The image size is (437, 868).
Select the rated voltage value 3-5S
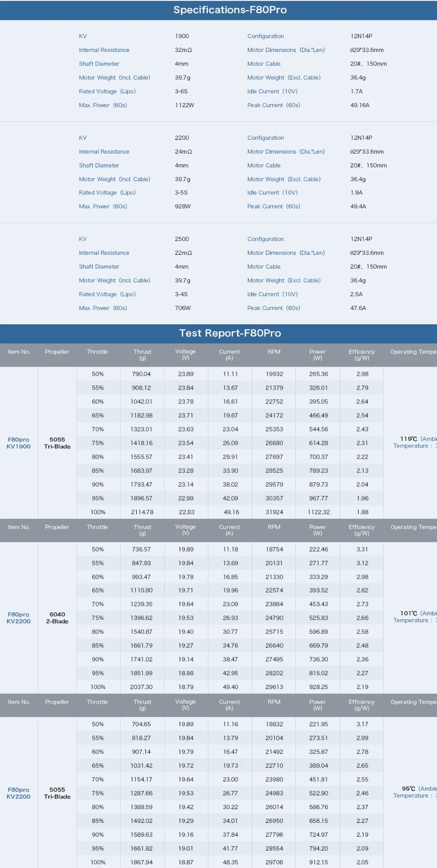181,193
